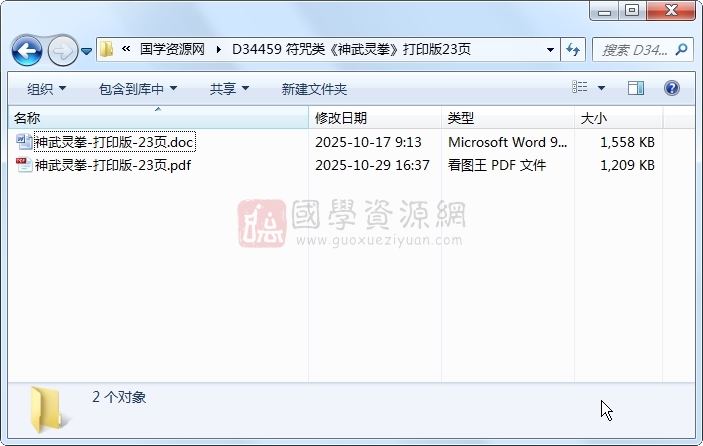The width and height of the screenshot is (703, 446).
Task: Click the 新建文件夹 button
Action: click(314, 89)
